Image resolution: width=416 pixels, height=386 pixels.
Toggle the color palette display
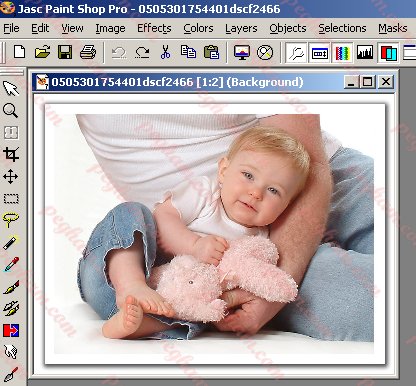click(x=342, y=52)
